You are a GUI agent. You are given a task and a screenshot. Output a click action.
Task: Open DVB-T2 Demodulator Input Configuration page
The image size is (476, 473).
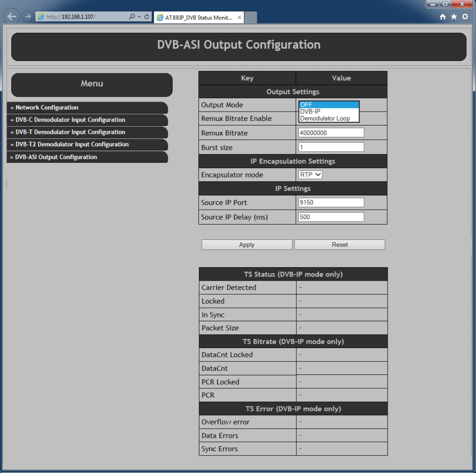[72, 144]
